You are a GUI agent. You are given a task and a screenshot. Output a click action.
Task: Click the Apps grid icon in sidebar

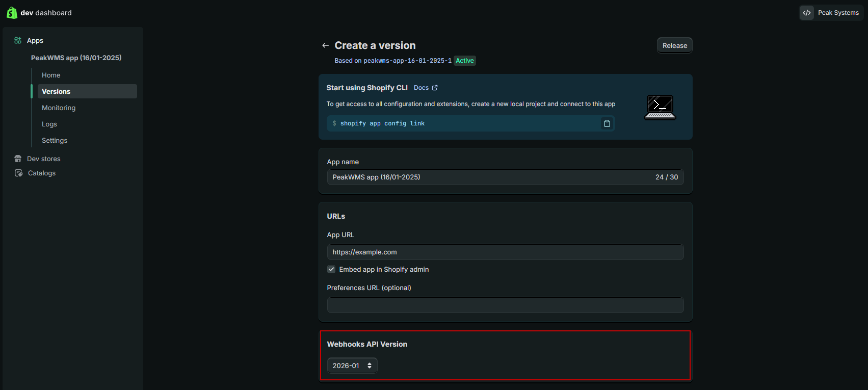(x=18, y=40)
